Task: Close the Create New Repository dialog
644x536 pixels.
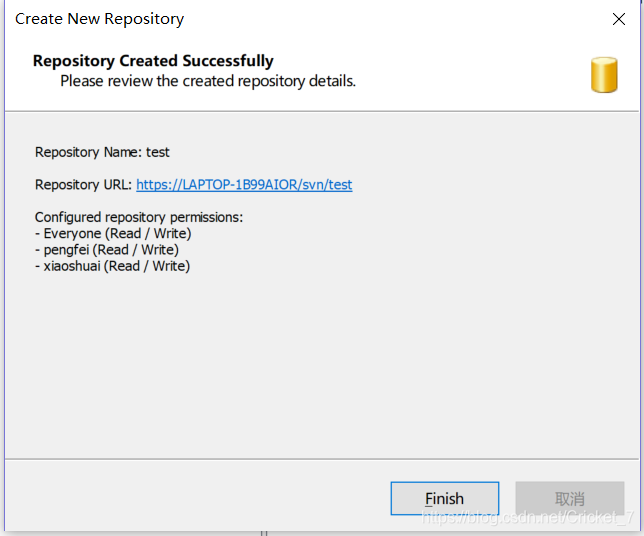Action: 619,19
